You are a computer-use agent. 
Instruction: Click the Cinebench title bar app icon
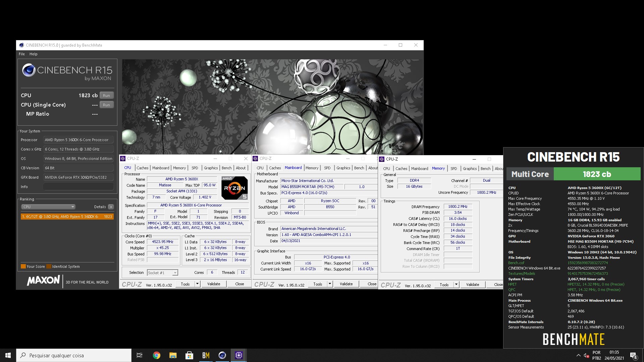coord(21,45)
